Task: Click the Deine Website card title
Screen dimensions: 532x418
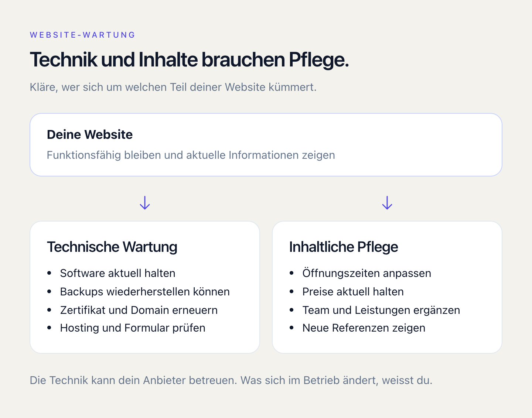Action: click(x=90, y=134)
